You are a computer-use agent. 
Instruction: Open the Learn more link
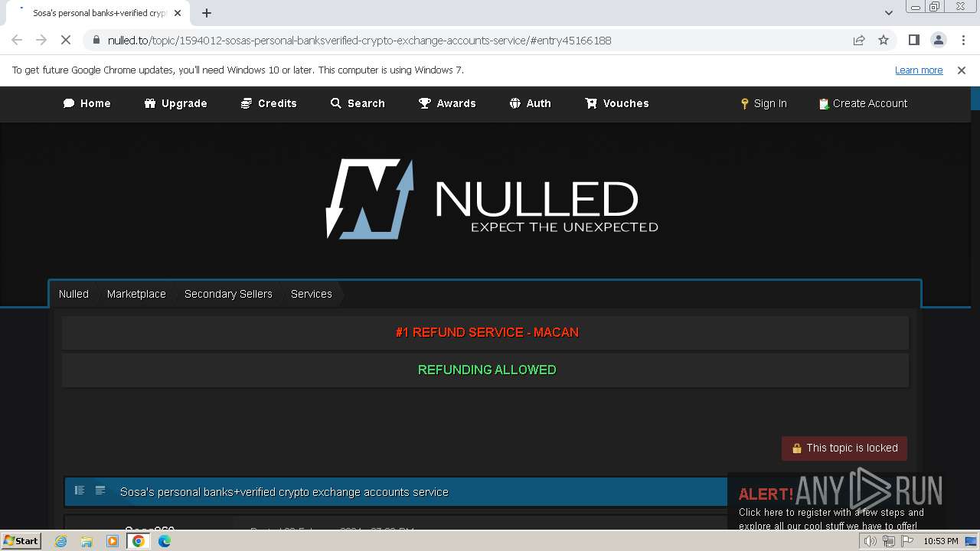click(x=919, y=70)
